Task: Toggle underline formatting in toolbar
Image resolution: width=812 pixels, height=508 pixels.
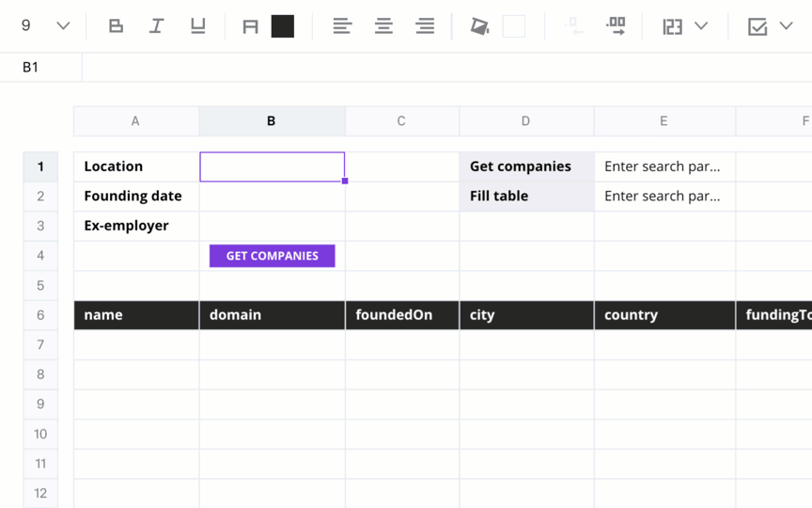Action: pos(197,26)
